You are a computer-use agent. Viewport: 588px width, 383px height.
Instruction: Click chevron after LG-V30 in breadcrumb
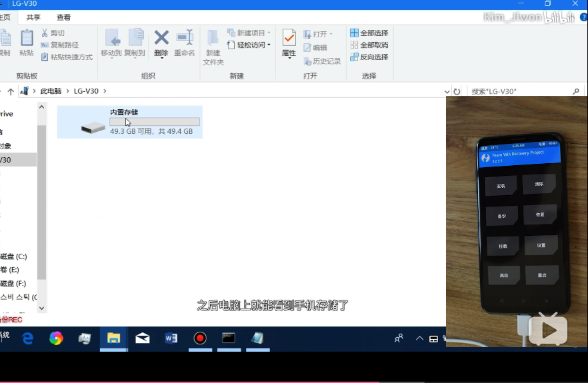(105, 91)
